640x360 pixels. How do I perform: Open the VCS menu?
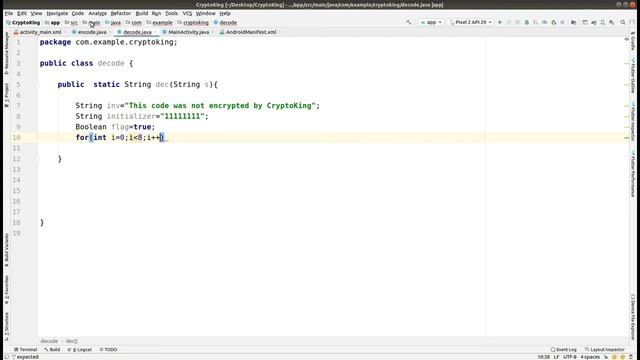[x=187, y=13]
